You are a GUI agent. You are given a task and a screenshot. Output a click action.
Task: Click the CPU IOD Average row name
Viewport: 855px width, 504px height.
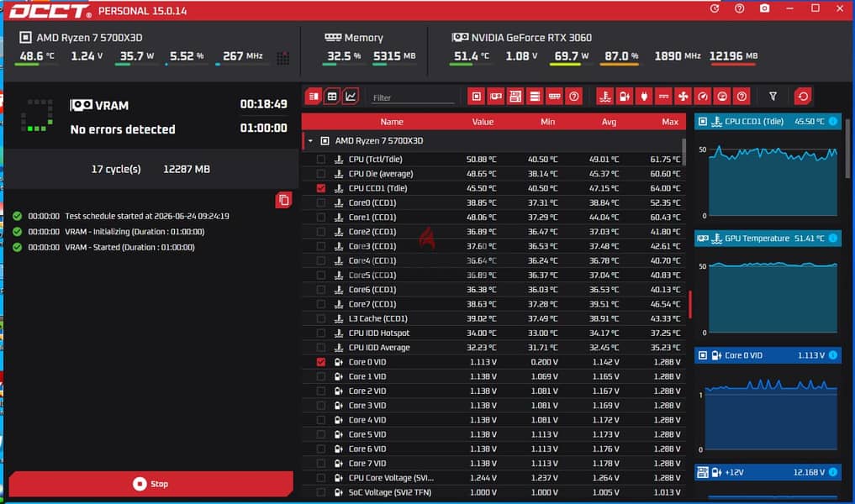tap(379, 347)
